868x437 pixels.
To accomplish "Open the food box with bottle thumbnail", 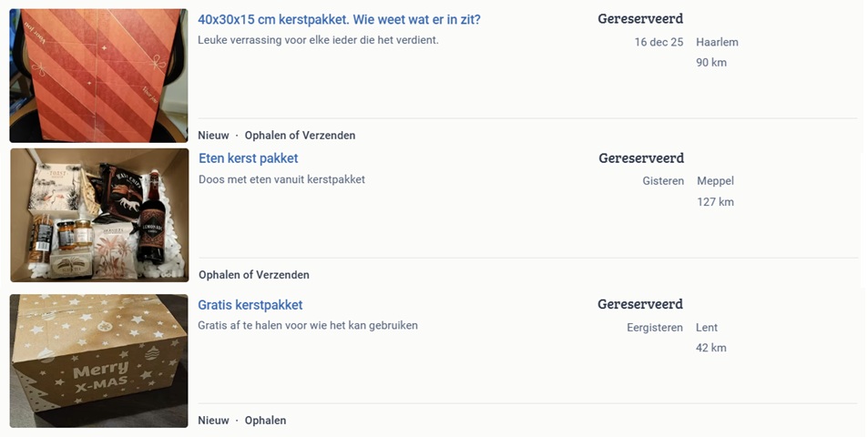I will [99, 215].
